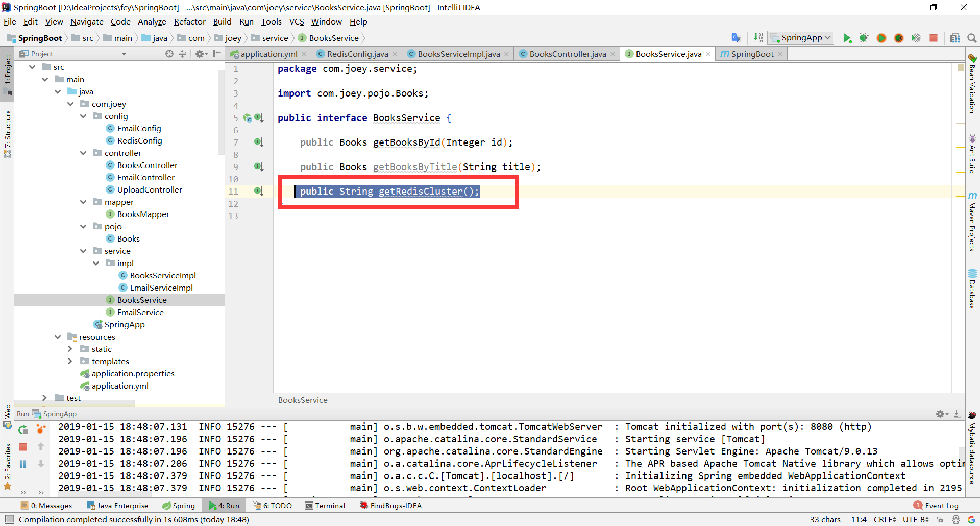The image size is (980, 526).
Task: Open Project panel gear settings
Action: click(x=201, y=54)
